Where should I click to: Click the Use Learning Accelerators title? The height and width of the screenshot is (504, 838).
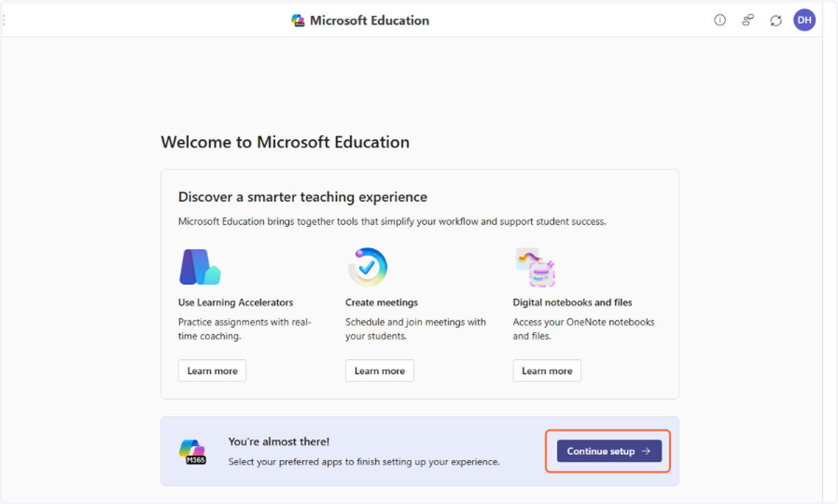[236, 302]
